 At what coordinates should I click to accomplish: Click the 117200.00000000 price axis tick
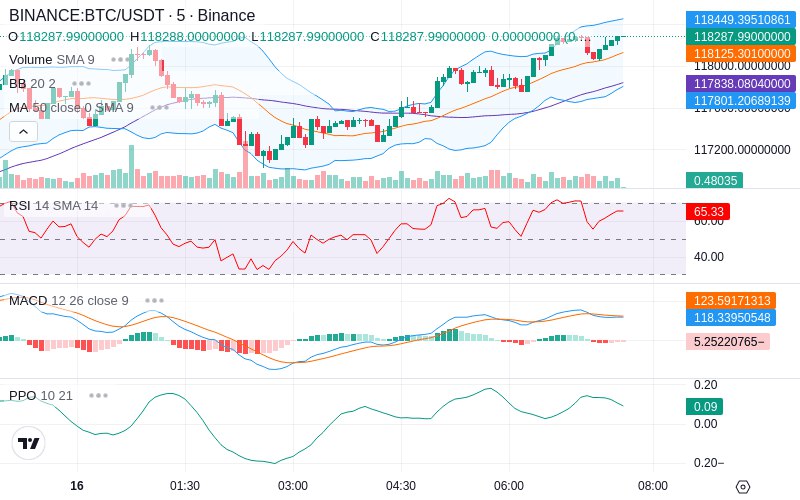[x=742, y=149]
